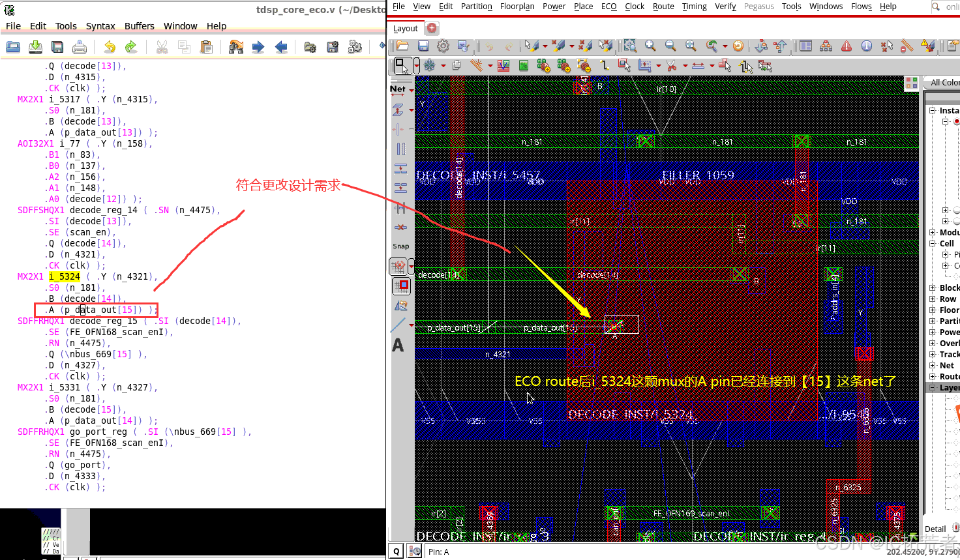Click the text label A tool

click(x=398, y=345)
